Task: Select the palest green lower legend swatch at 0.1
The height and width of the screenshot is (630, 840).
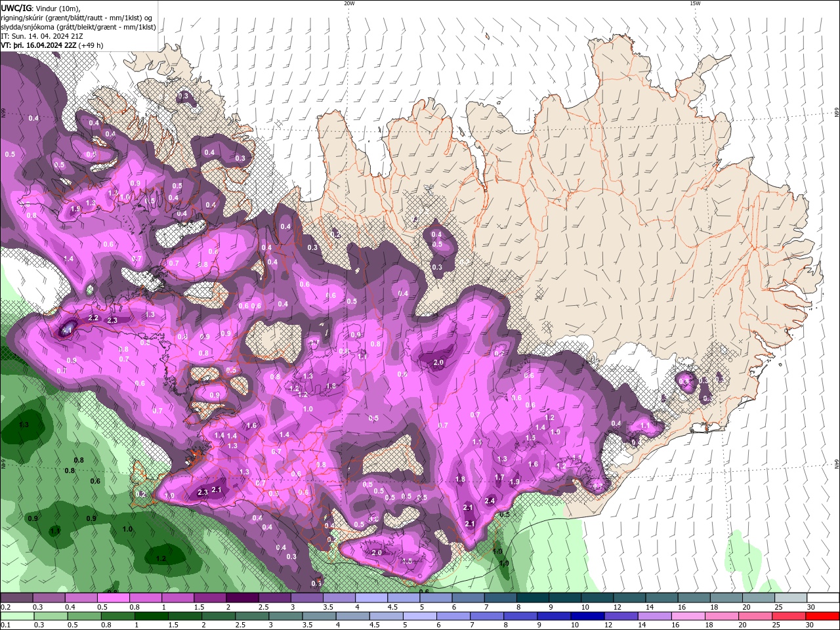Action: click(18, 616)
